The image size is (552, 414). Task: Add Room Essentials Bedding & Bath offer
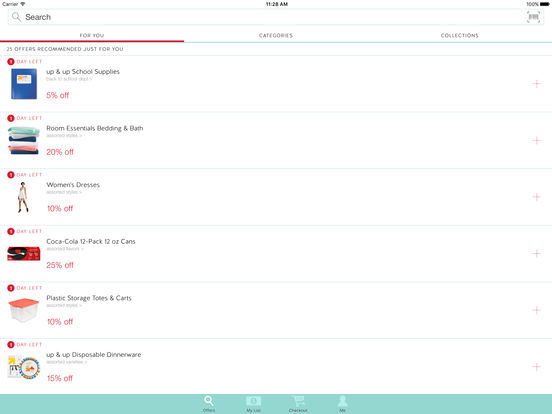click(536, 140)
